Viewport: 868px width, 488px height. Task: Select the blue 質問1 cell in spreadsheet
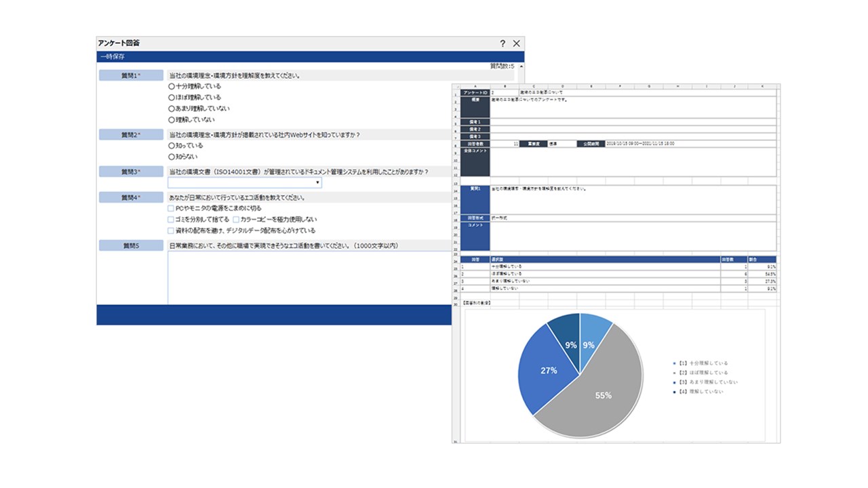[x=475, y=199]
